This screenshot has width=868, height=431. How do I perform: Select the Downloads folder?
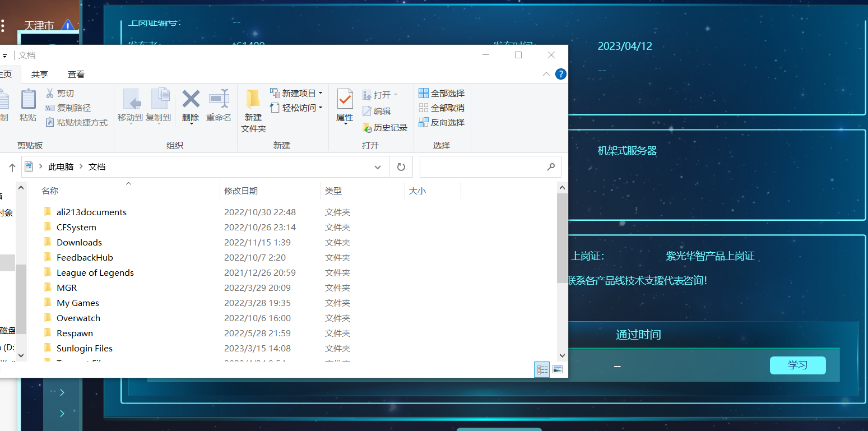tap(79, 242)
